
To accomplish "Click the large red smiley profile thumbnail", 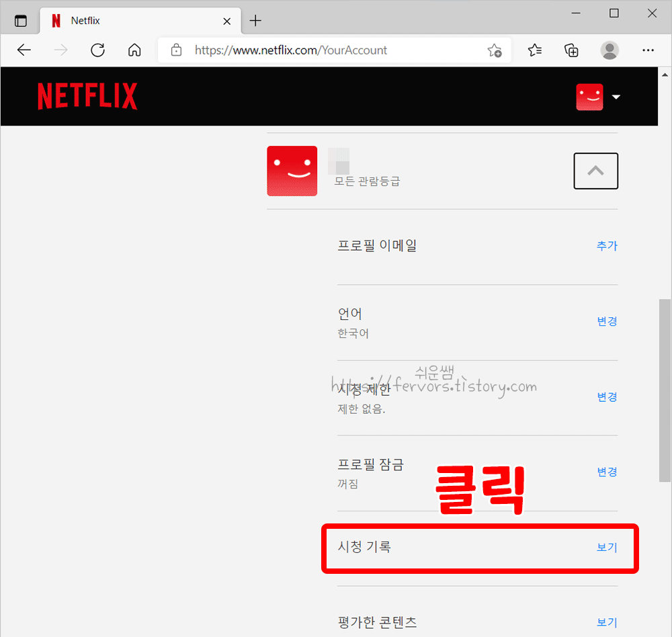I will point(292,171).
